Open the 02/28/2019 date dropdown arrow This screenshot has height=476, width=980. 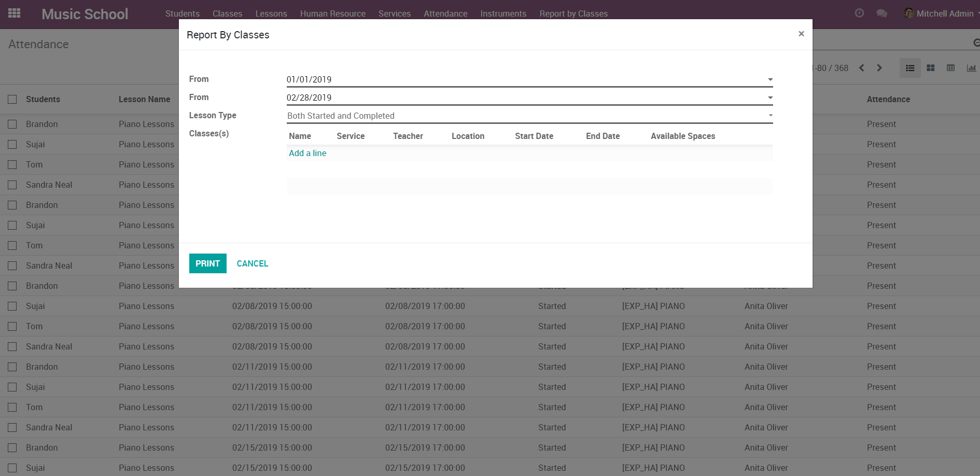770,97
